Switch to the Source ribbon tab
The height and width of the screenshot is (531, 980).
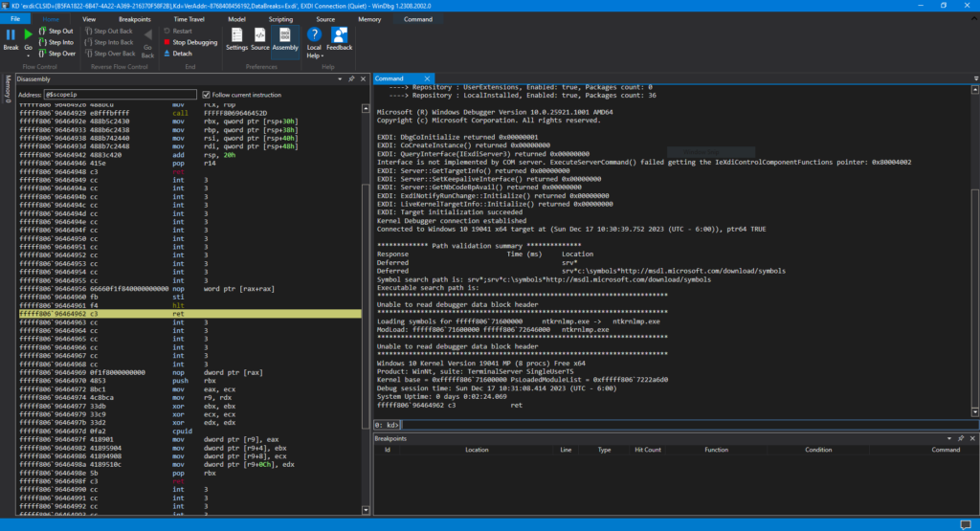pos(325,19)
